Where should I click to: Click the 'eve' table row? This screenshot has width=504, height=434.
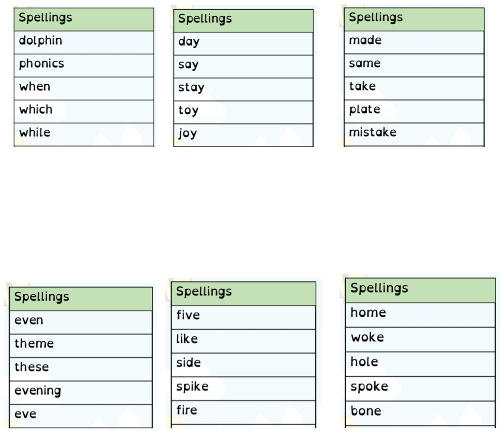81,416
